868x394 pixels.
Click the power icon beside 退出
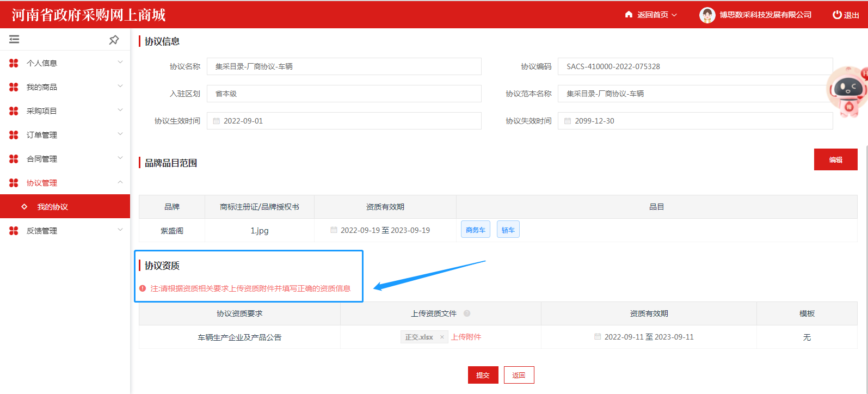click(837, 15)
